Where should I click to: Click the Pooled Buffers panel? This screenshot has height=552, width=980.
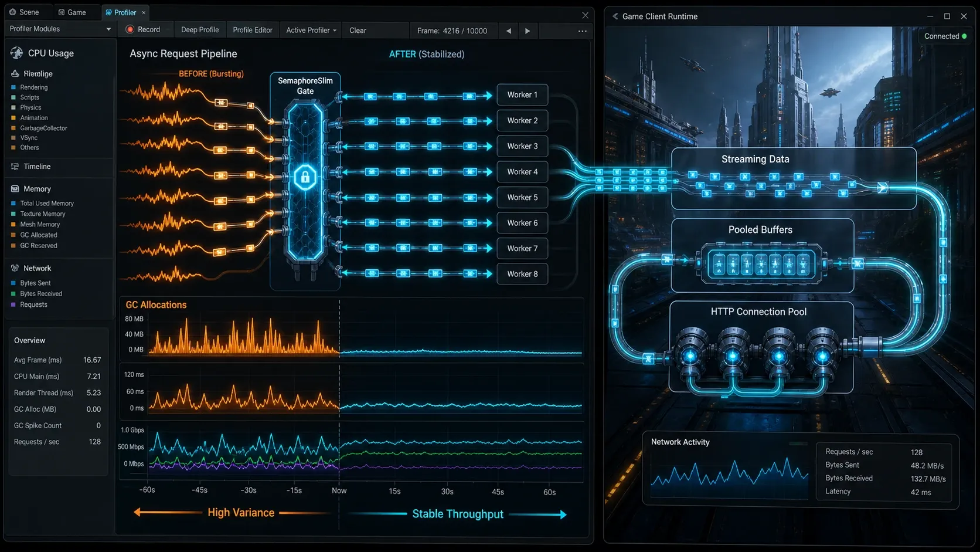762,255
